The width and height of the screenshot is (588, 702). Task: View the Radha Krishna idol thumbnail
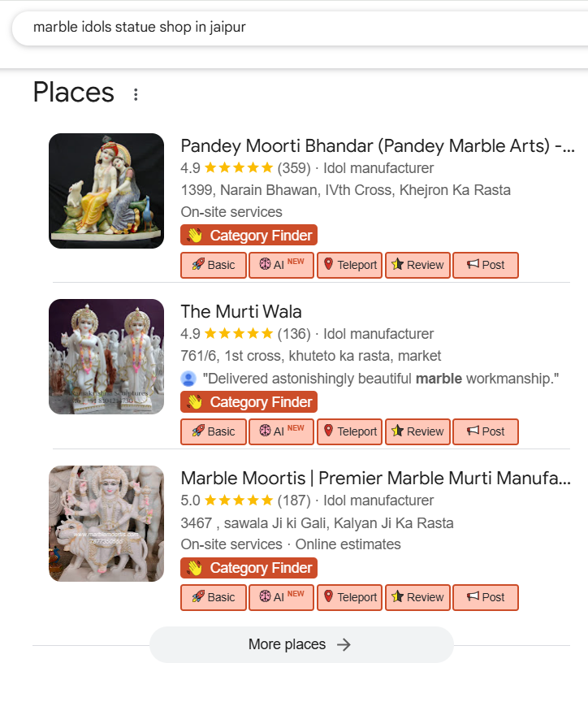106,191
